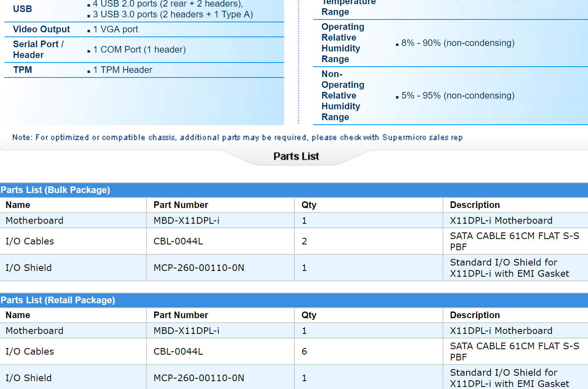Select I/O Shield description in Retail Package table
Screen dimensions: 588x389
click(x=510, y=378)
